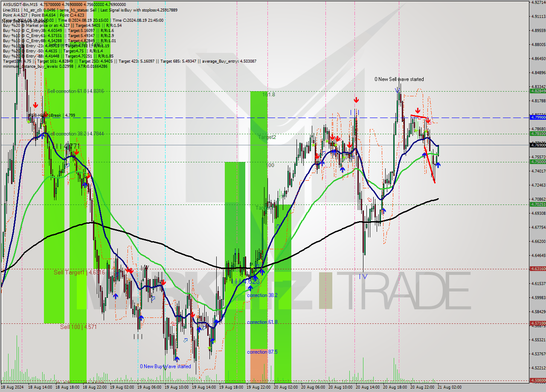Click the green 4.75000 price tag
Viewport: 546px width, 392px height.
click(538, 161)
